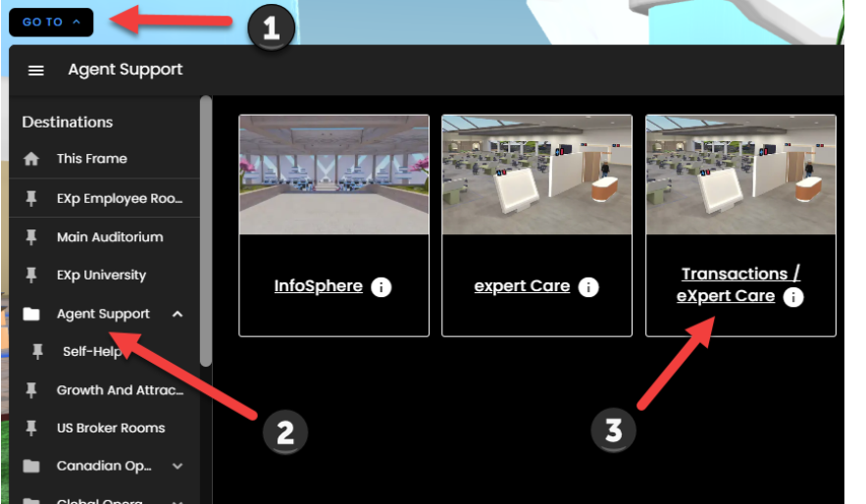This screenshot has height=504, width=866.
Task: Collapse the Agent Support folder chevron
Action: tap(178, 314)
